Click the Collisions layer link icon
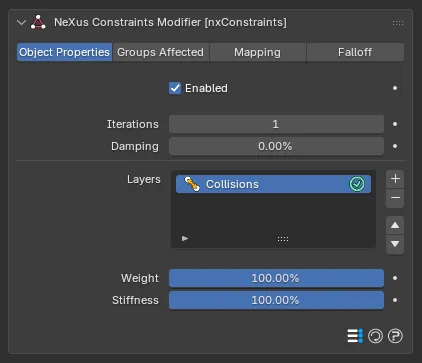The height and width of the screenshot is (363, 422). tap(192, 184)
